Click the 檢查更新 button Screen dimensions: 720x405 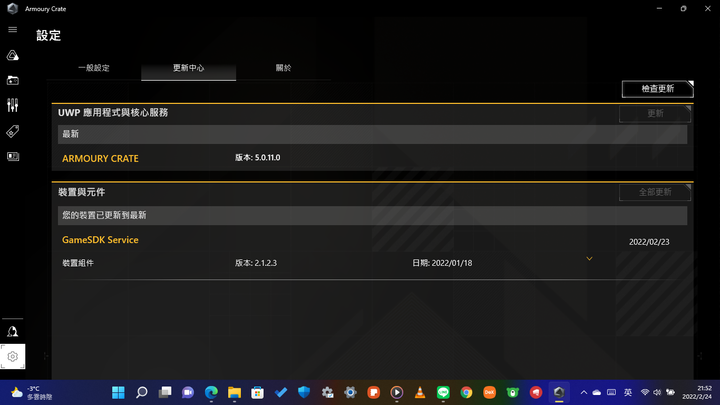click(658, 89)
